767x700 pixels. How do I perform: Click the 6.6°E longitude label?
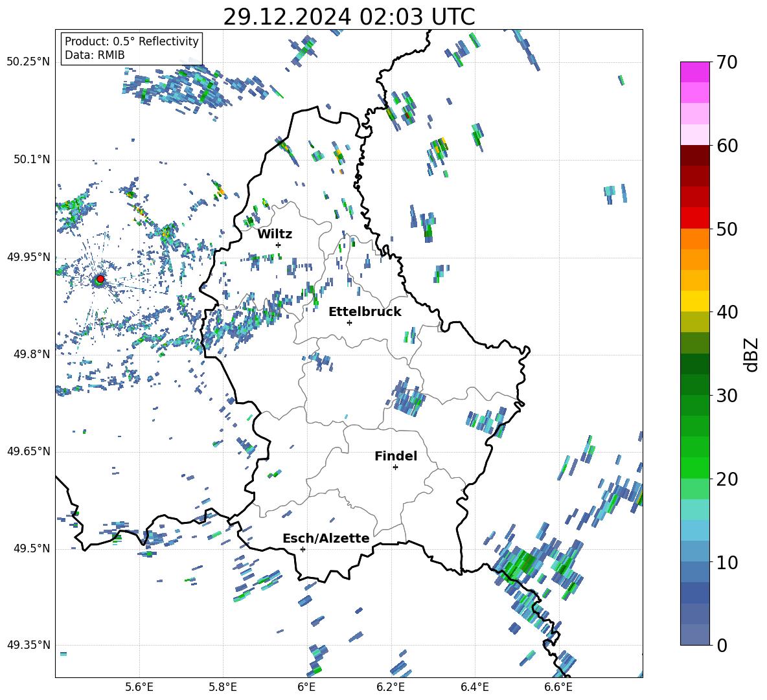tap(558, 687)
